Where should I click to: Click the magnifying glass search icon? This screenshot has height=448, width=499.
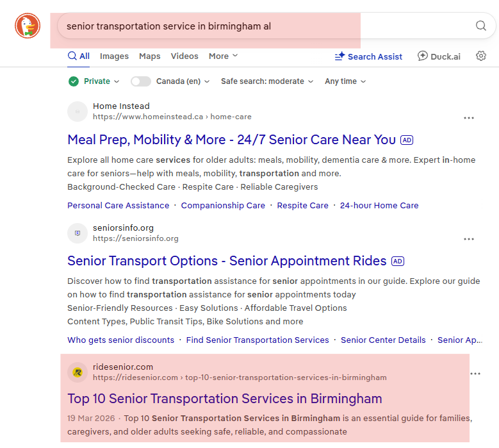coord(481,26)
